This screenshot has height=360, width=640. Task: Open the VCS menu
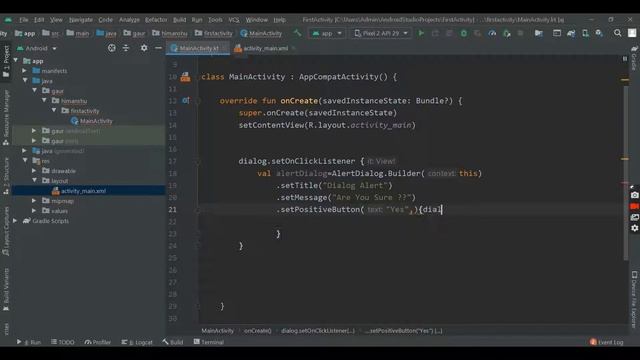point(233,20)
